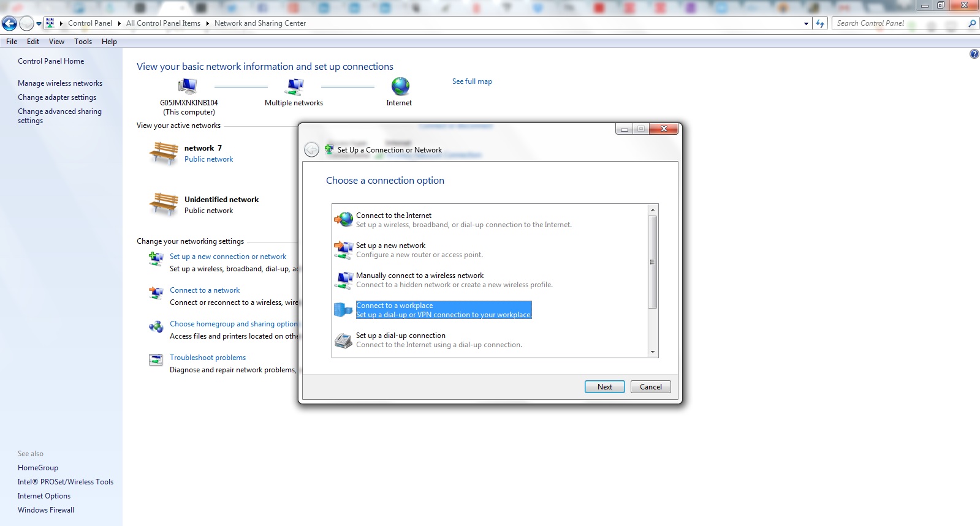Open the File menu
980x526 pixels.
coord(12,42)
